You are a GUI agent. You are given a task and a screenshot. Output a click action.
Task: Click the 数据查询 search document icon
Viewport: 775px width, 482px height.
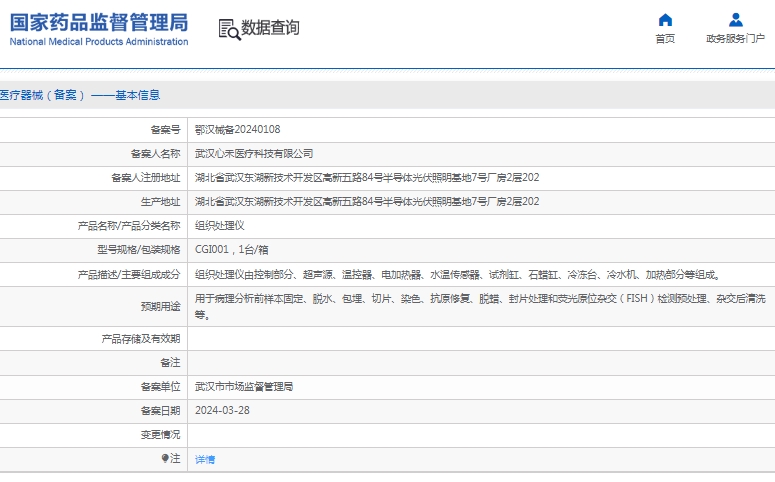point(229,30)
